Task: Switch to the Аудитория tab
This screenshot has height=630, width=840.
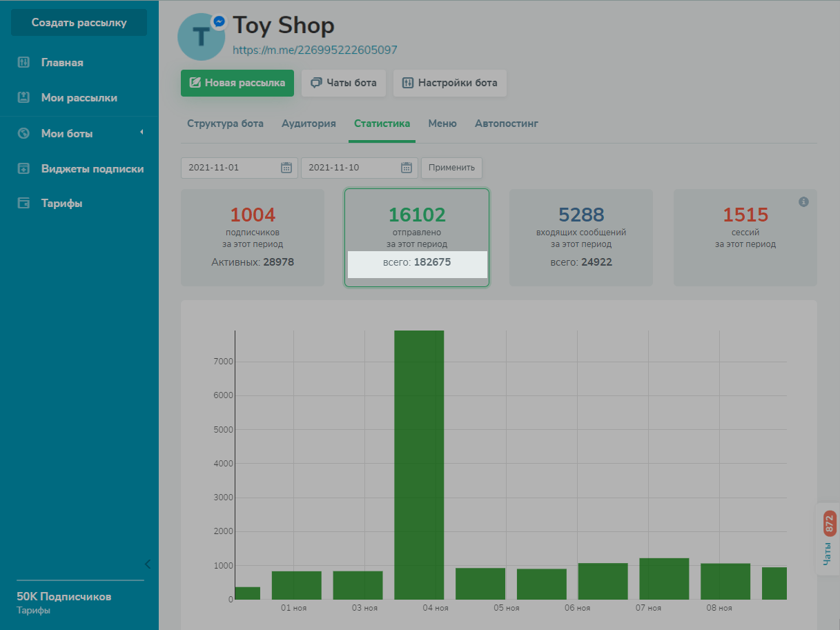Action: point(309,124)
